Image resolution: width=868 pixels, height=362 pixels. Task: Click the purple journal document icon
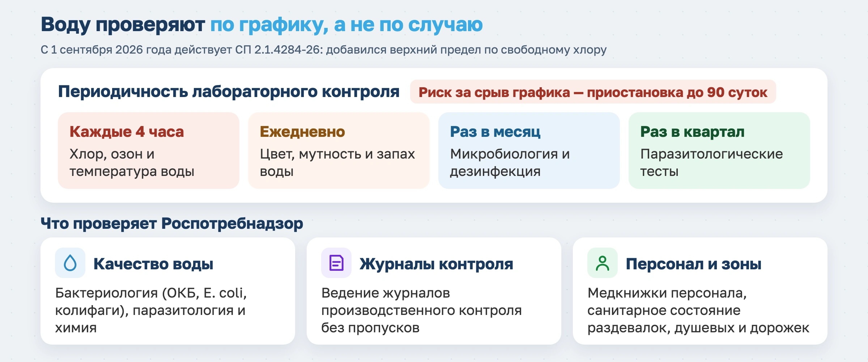tap(336, 263)
